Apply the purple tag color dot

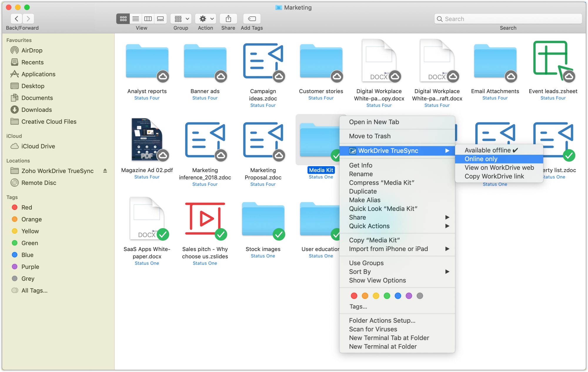pyautogui.click(x=409, y=296)
